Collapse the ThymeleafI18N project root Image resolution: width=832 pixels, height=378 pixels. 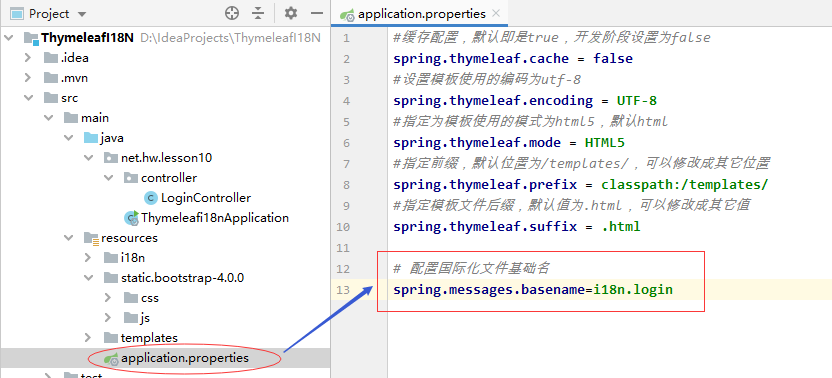coord(8,38)
